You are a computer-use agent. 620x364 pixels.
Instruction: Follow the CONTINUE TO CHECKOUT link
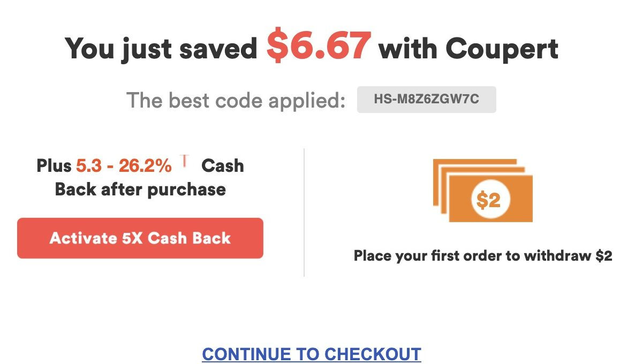[311, 354]
